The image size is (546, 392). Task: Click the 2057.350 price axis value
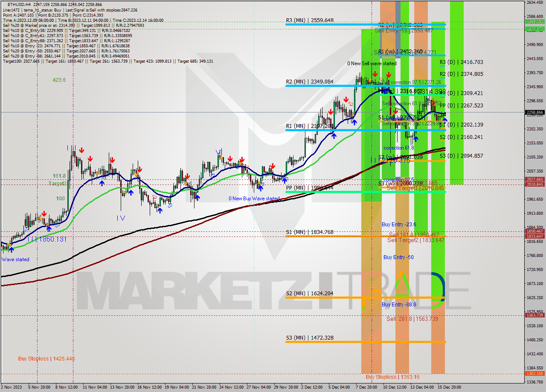point(534,171)
